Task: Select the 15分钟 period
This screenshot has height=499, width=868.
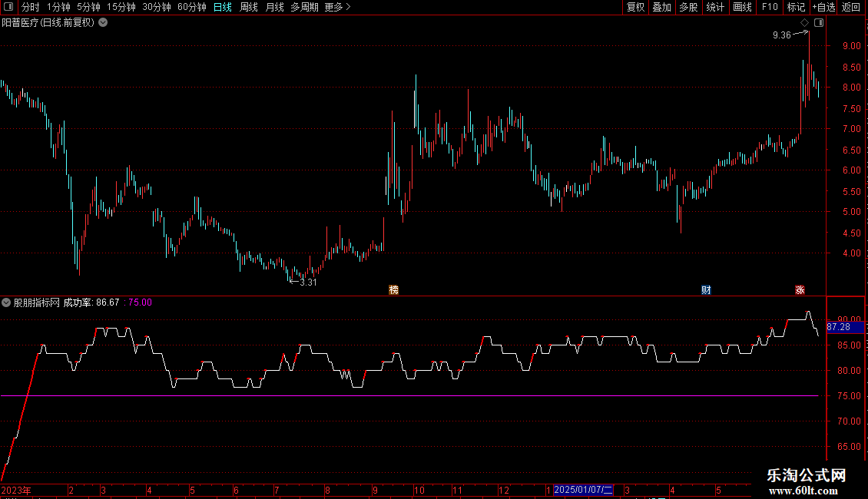Action: [121, 7]
